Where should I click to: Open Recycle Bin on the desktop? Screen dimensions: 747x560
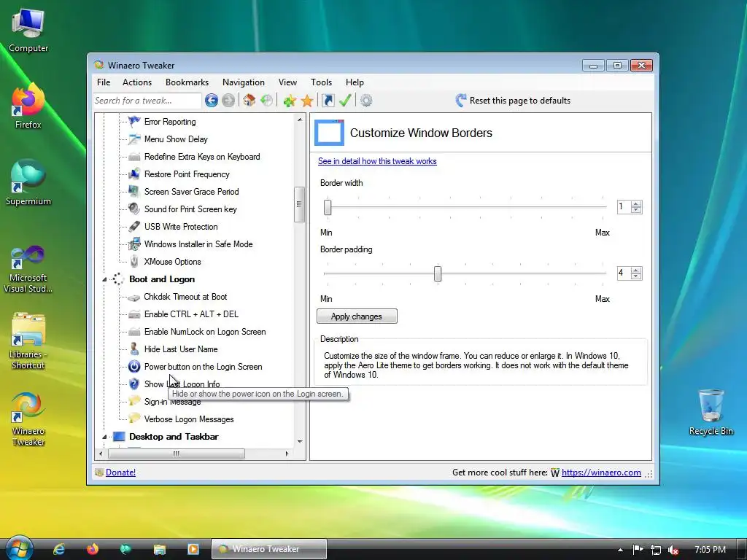click(711, 412)
